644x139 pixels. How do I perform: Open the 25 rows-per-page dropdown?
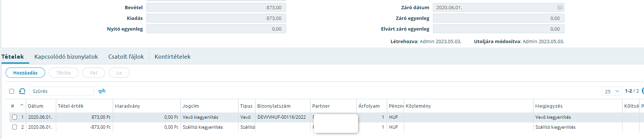tap(611, 91)
